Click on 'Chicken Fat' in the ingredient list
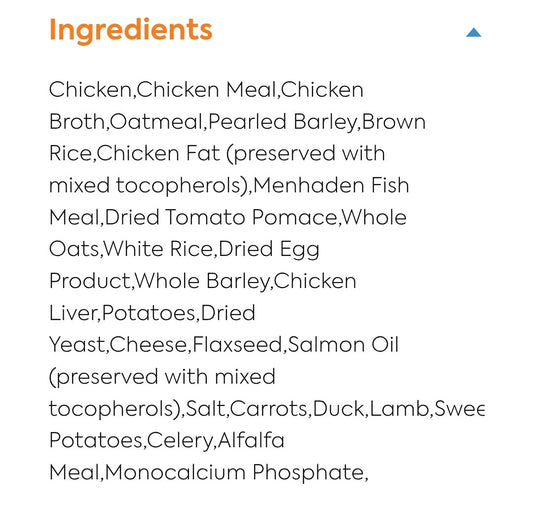 click(158, 153)
